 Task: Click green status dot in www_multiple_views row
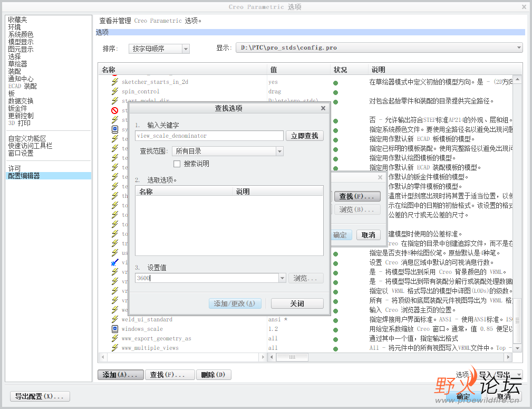(335, 349)
